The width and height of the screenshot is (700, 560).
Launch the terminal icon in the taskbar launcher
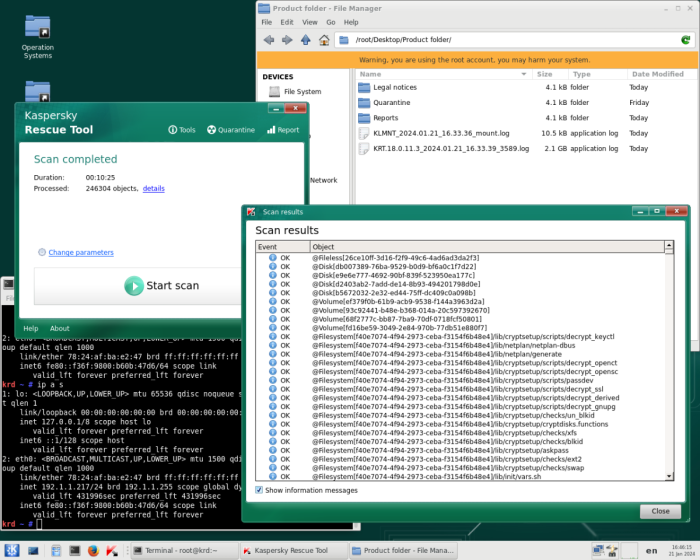[x=75, y=550]
